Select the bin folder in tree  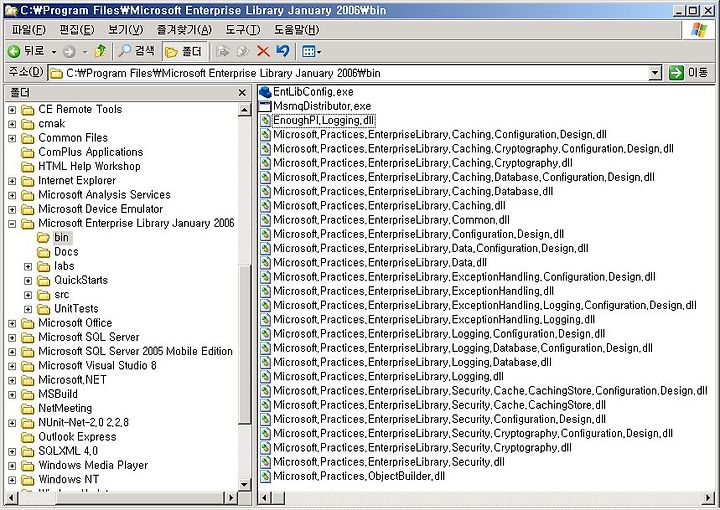[x=61, y=237]
